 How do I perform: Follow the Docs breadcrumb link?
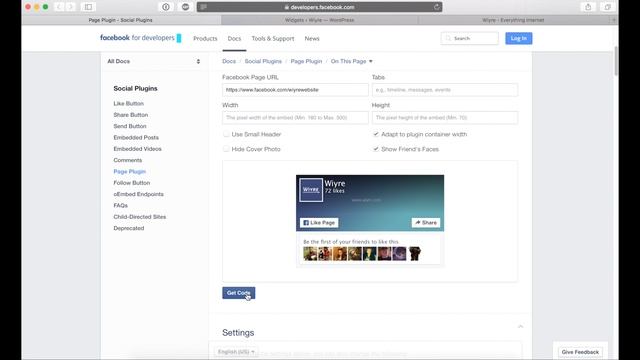point(229,61)
